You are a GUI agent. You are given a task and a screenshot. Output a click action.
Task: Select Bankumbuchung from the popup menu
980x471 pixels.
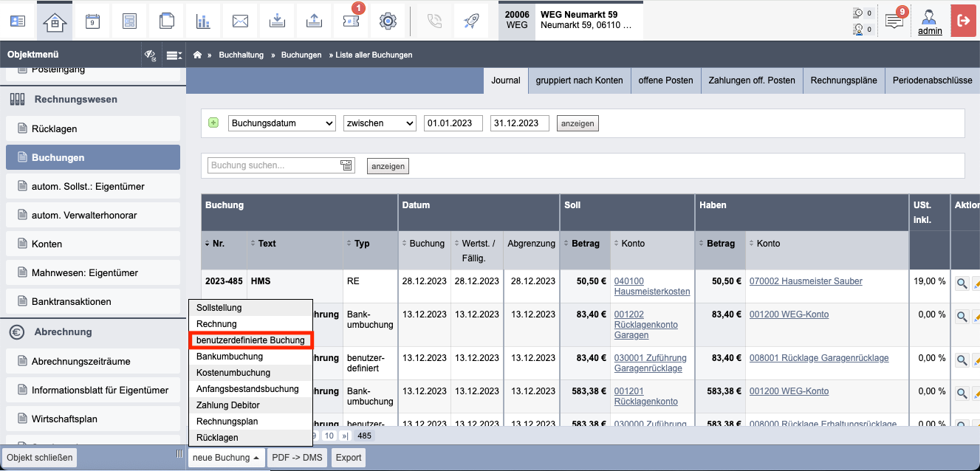point(250,357)
